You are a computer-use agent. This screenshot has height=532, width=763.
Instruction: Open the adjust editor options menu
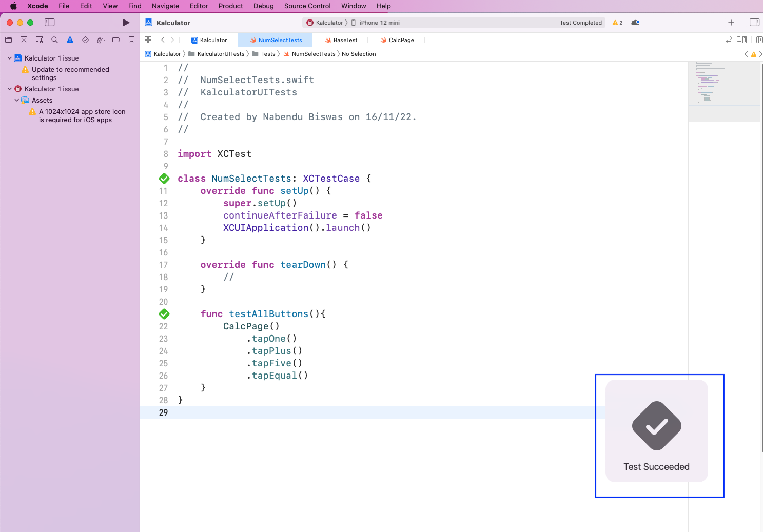742,40
